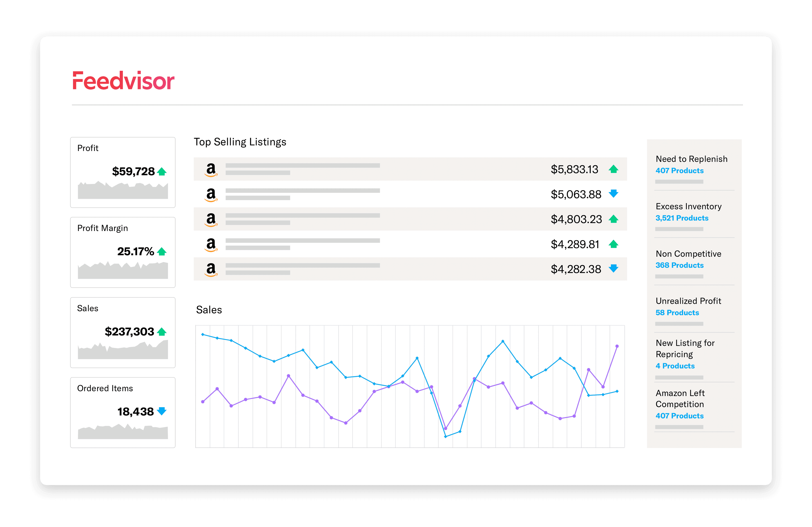Click the Non Competitive label
The height and width of the screenshot is (527, 812).
[x=688, y=254]
